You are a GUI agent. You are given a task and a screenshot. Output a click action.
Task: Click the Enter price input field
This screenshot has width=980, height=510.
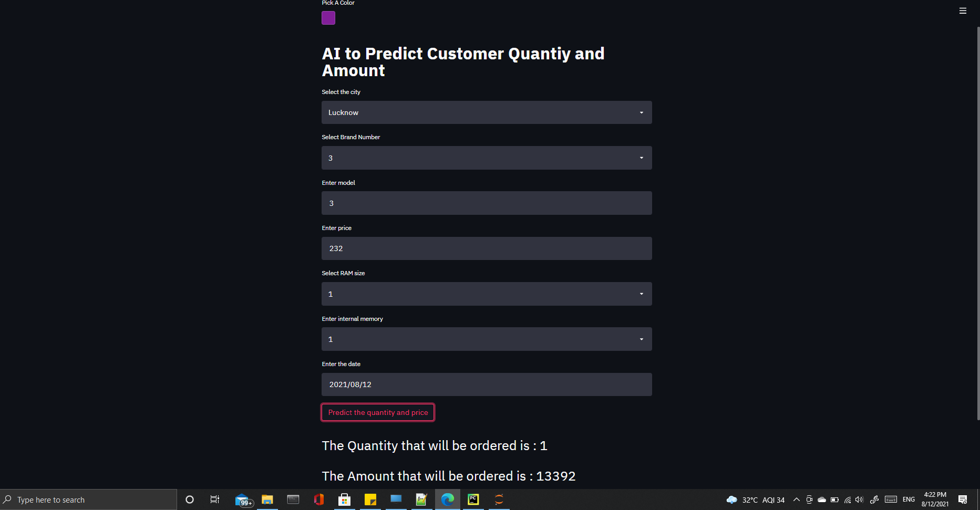click(486, 248)
